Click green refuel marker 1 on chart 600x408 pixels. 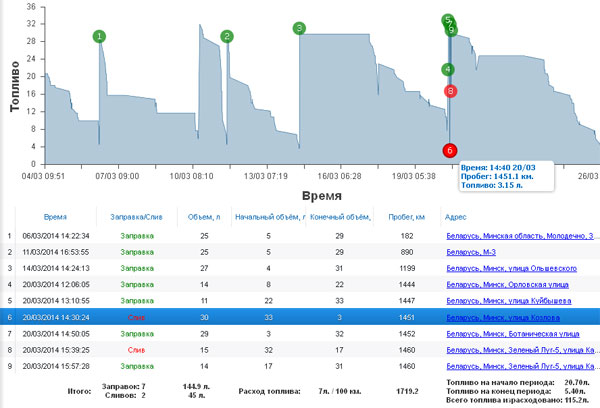(x=99, y=37)
